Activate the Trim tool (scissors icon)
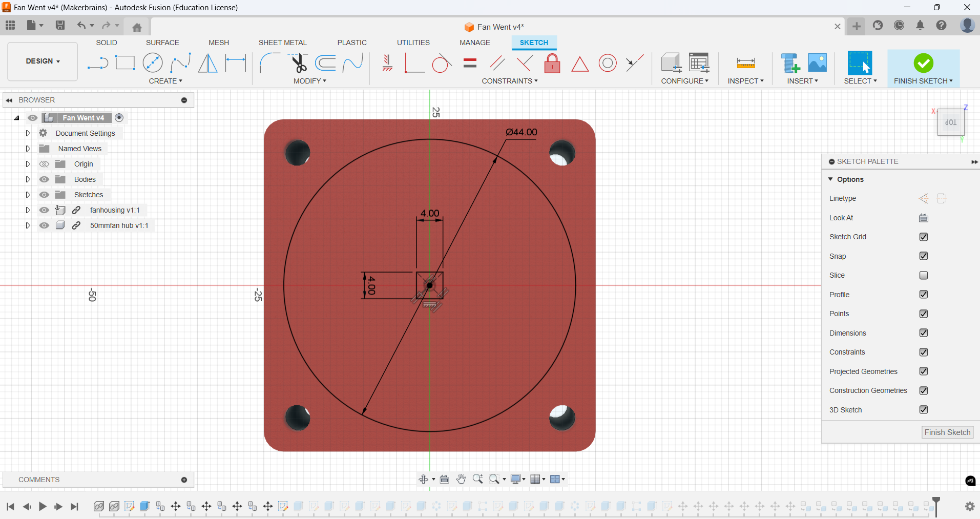The width and height of the screenshot is (980, 519). coord(299,63)
